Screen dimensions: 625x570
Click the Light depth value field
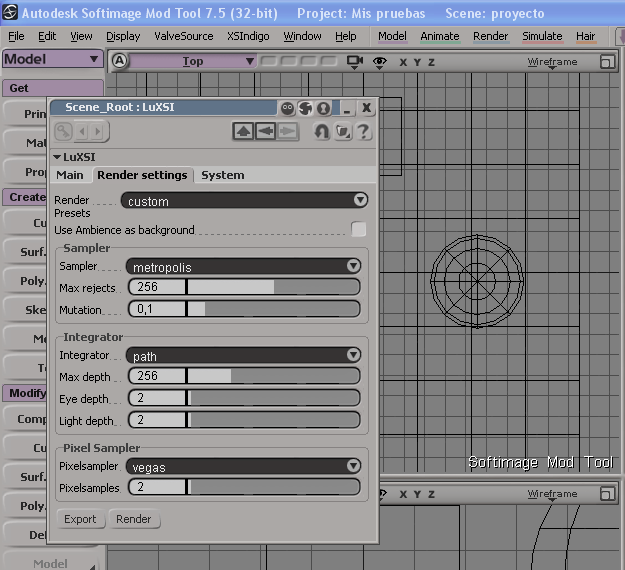click(158, 420)
